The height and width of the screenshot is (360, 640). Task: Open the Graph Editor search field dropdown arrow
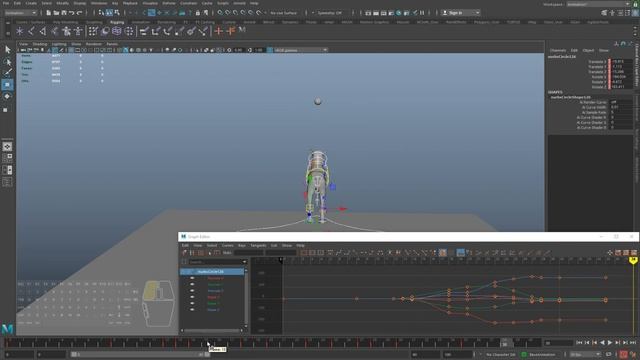pos(244,262)
